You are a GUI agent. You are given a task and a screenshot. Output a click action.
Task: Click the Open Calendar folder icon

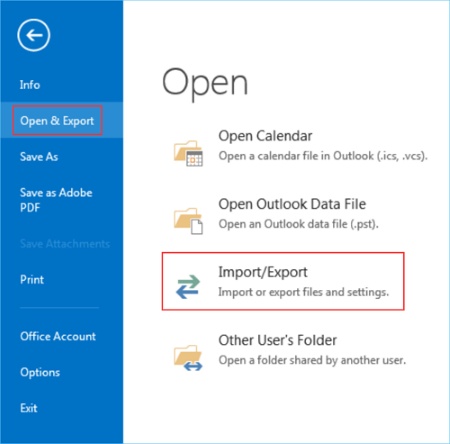pyautogui.click(x=188, y=153)
